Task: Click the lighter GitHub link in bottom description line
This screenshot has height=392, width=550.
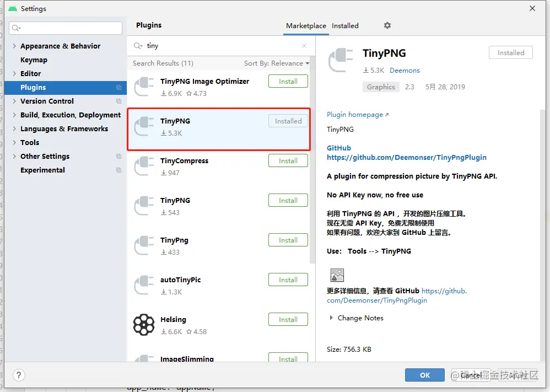Action: [x=397, y=296]
